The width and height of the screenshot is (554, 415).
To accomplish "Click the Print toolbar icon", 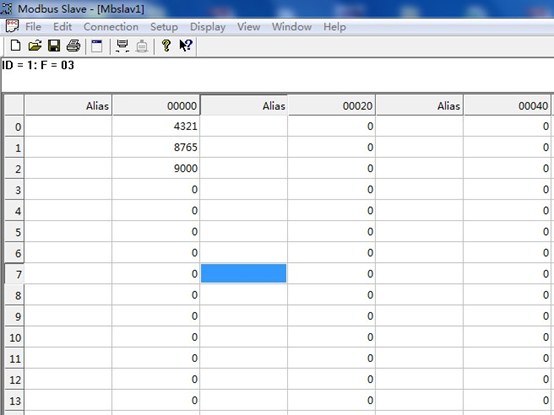I will (73, 46).
